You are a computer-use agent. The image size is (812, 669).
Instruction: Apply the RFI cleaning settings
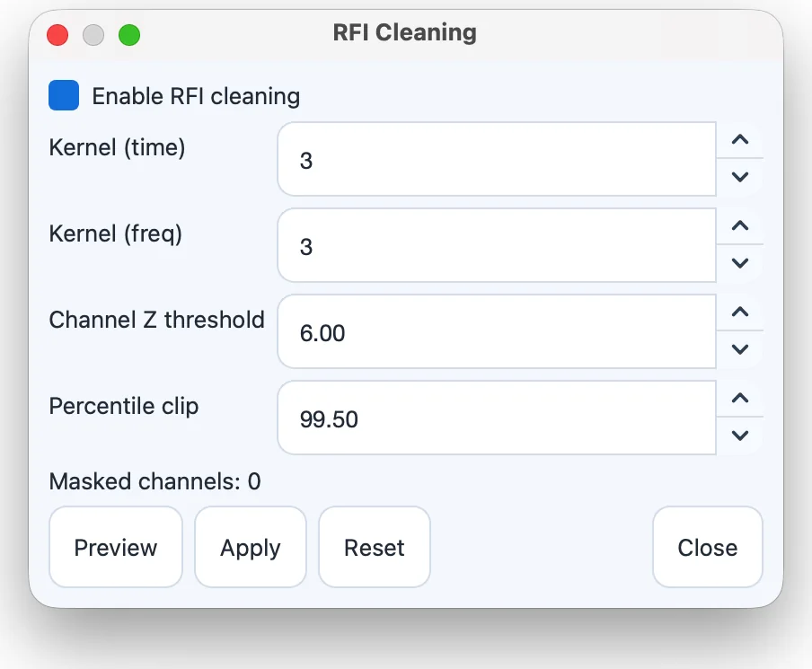pos(250,547)
